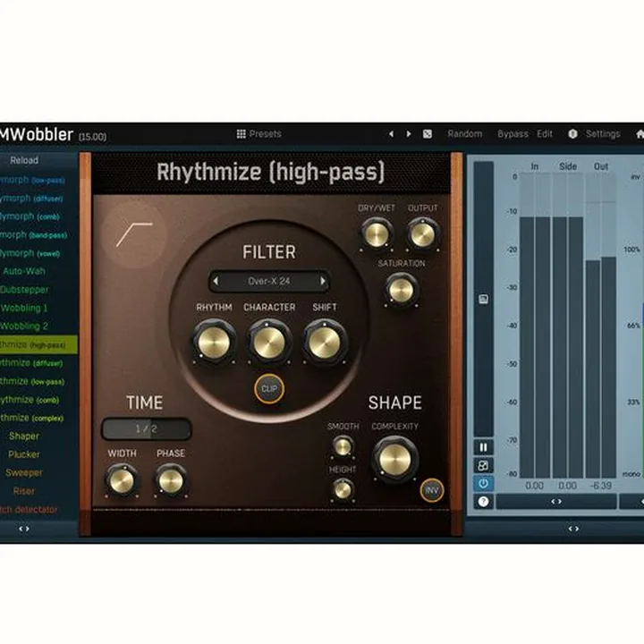Select the Pitch detectator preset
Viewport: 644px width, 644px height.
pos(29,510)
